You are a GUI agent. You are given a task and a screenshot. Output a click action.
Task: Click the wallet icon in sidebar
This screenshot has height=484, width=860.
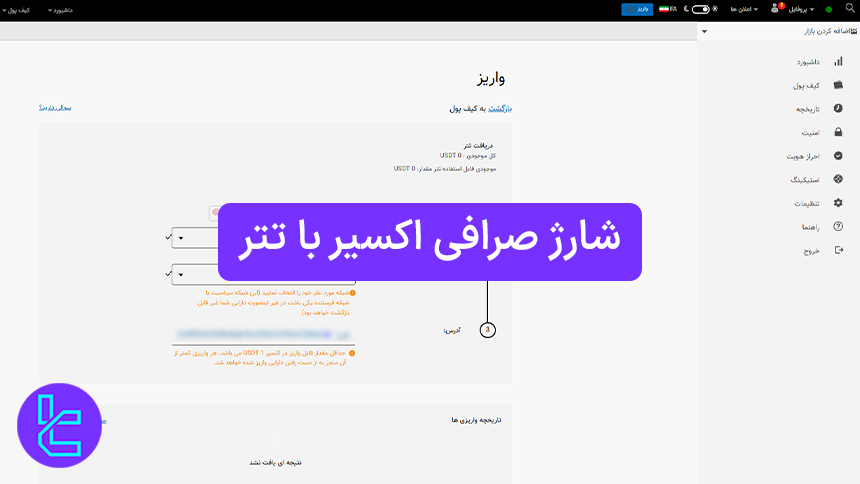(x=838, y=85)
